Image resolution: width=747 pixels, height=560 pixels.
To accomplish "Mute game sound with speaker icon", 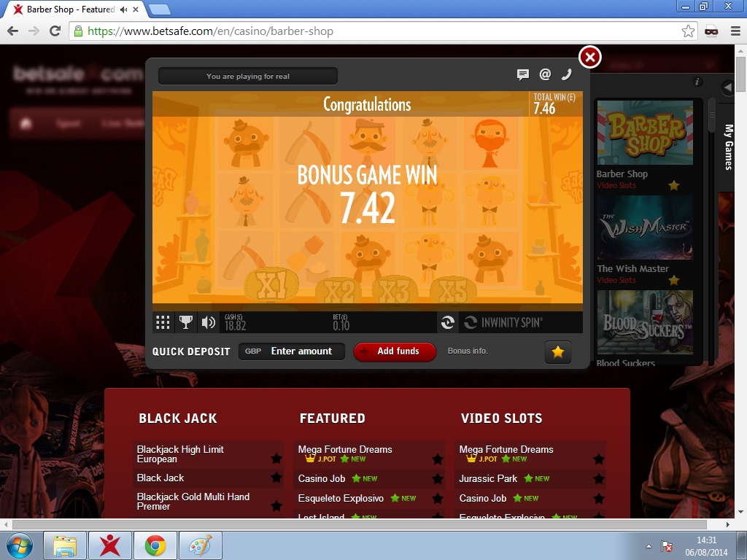I will click(208, 322).
